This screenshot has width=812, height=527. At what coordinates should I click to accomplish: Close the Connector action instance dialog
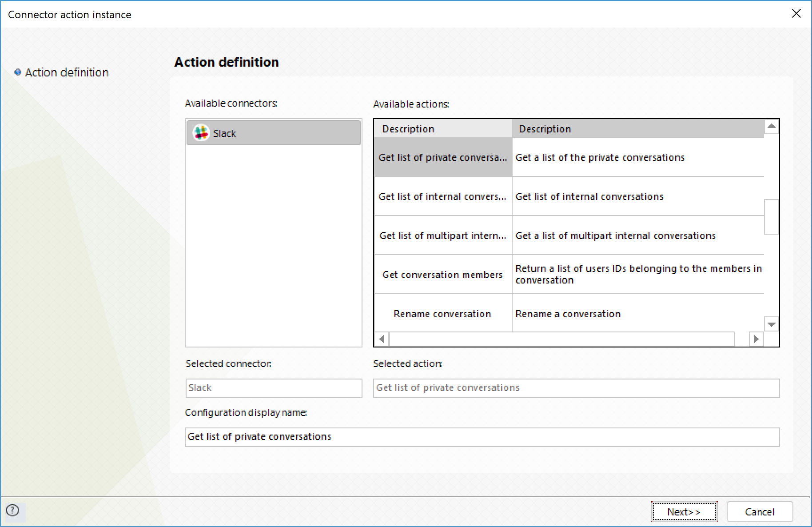point(796,14)
